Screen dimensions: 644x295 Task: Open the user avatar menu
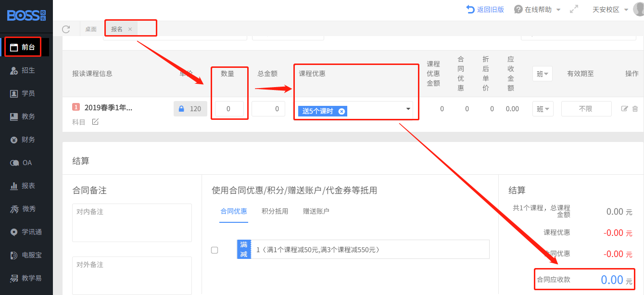tap(638, 9)
